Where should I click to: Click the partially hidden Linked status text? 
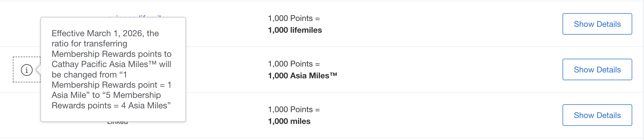pyautogui.click(x=117, y=123)
